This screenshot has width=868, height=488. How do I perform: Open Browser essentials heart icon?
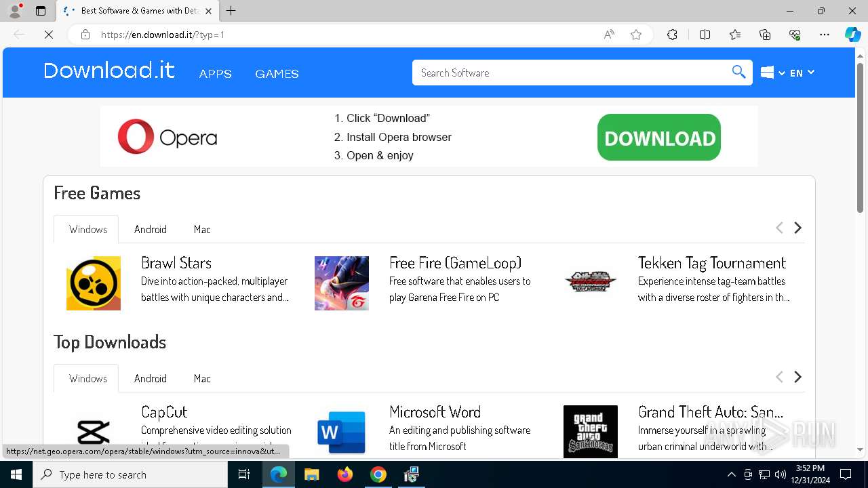[x=795, y=35]
